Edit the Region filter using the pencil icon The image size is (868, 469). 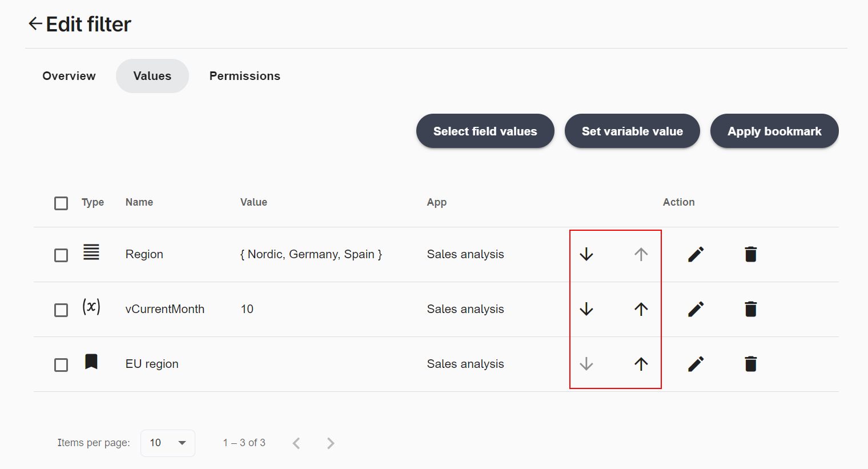696,254
